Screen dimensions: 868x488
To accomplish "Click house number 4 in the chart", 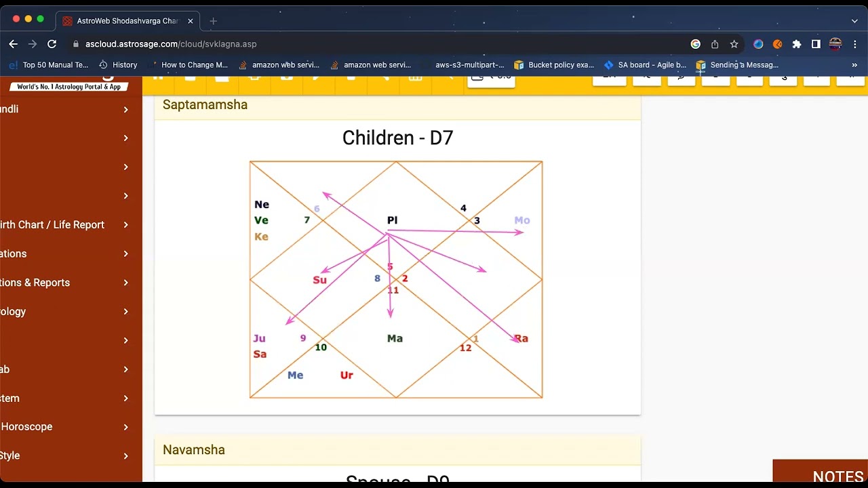I will 463,208.
